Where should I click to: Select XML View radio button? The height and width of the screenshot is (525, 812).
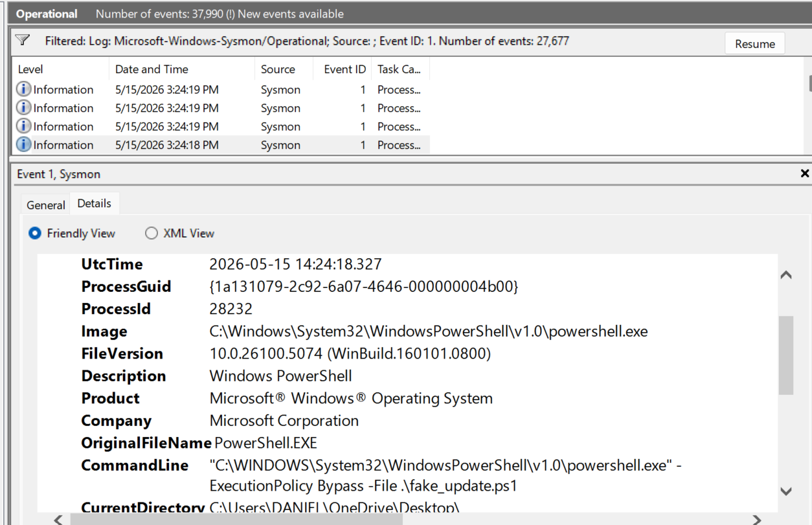click(152, 233)
